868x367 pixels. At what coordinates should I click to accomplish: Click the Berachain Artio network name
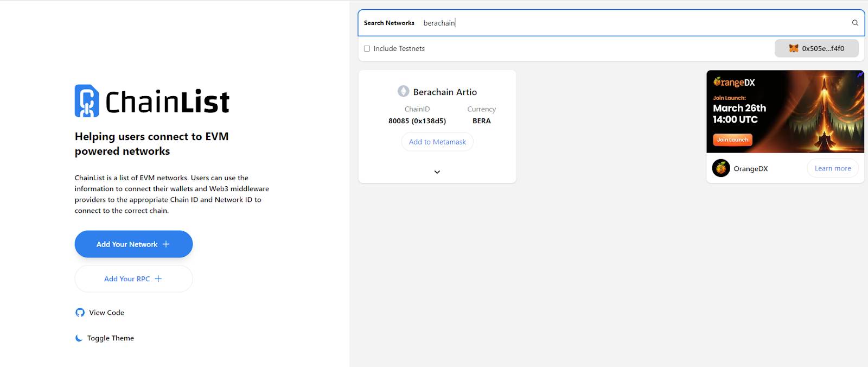[x=445, y=92]
